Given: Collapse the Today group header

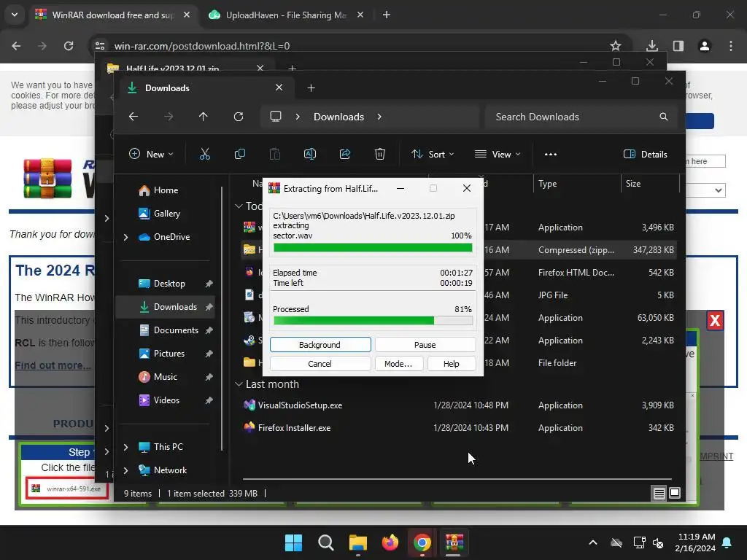Looking at the screenshot, I should point(239,206).
